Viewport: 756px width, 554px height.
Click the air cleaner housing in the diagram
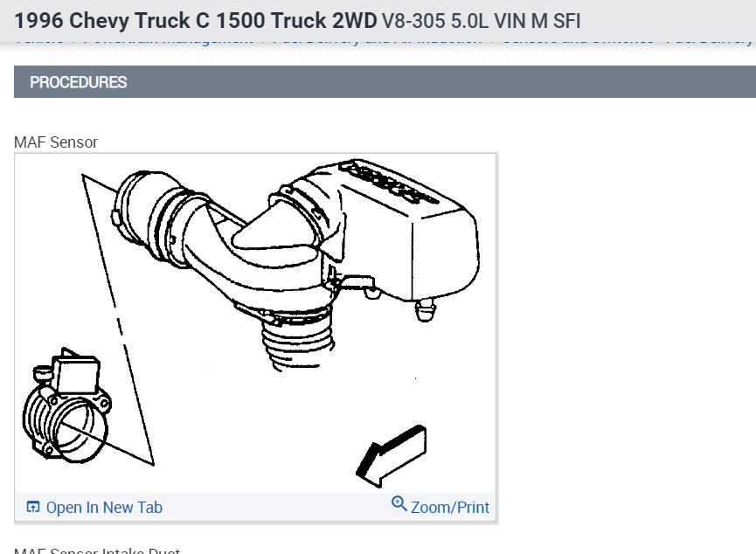click(405, 232)
